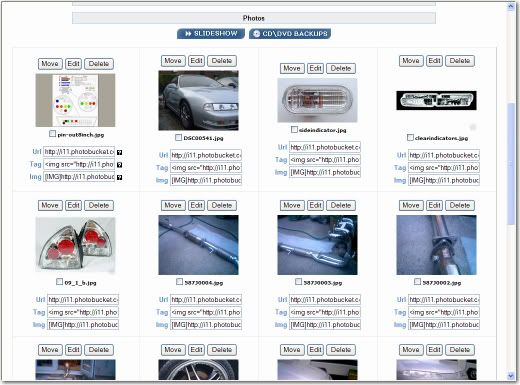The image size is (520, 385).
Task: Click the Photos section header bar
Action: pyautogui.click(x=254, y=18)
